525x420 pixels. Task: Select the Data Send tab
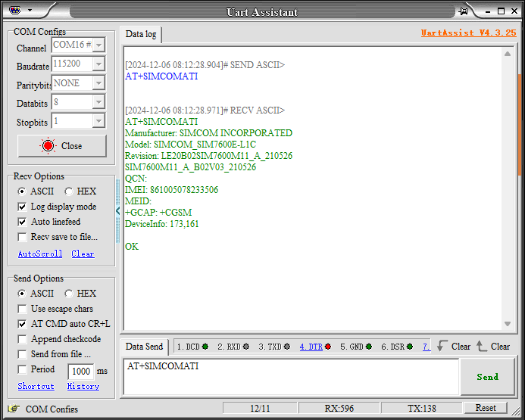144,347
